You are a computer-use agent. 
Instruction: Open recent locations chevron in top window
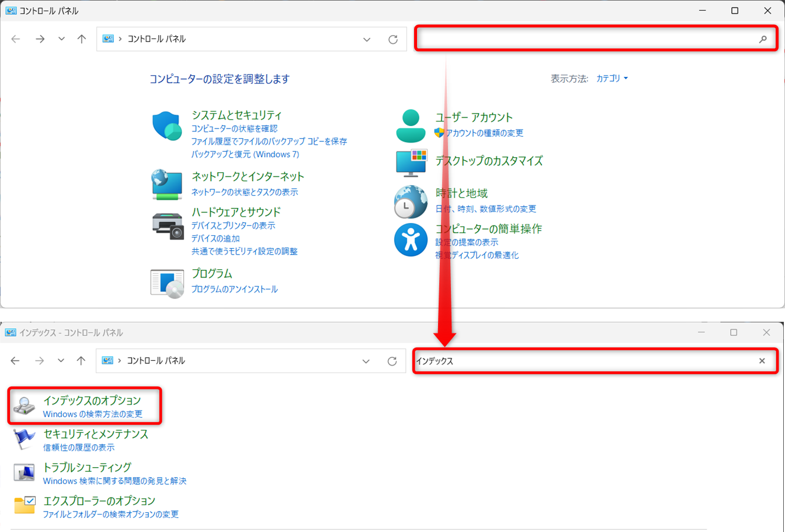click(x=61, y=39)
